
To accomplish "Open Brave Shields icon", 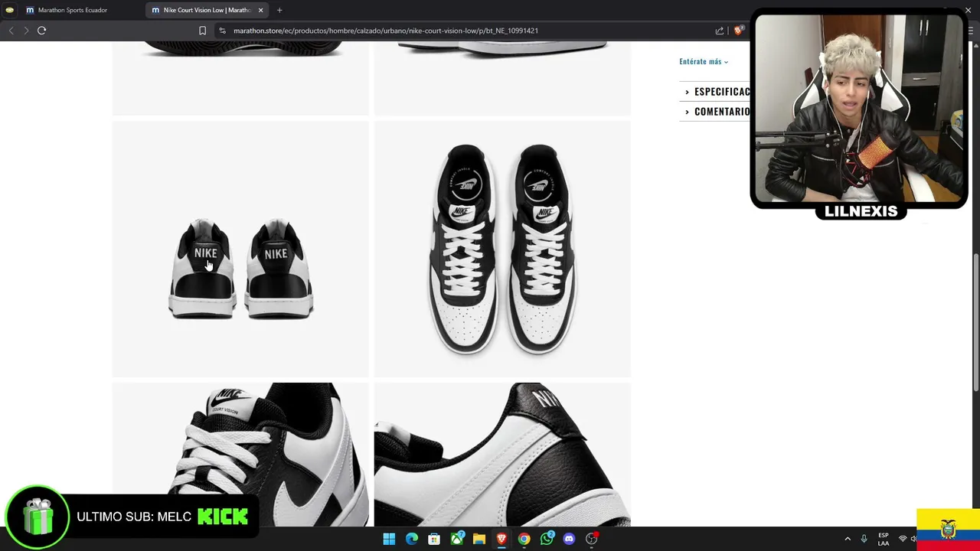I will (738, 31).
